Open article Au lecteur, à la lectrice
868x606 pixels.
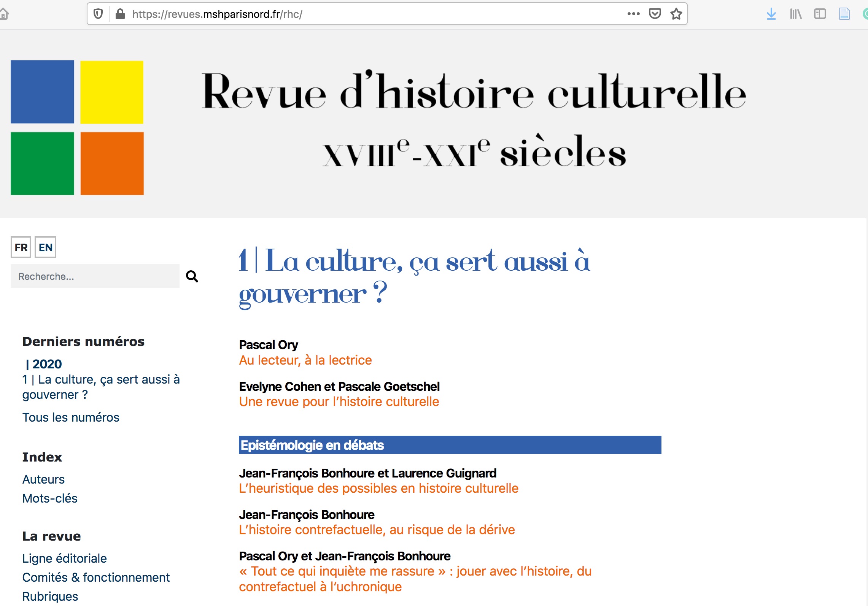point(305,360)
